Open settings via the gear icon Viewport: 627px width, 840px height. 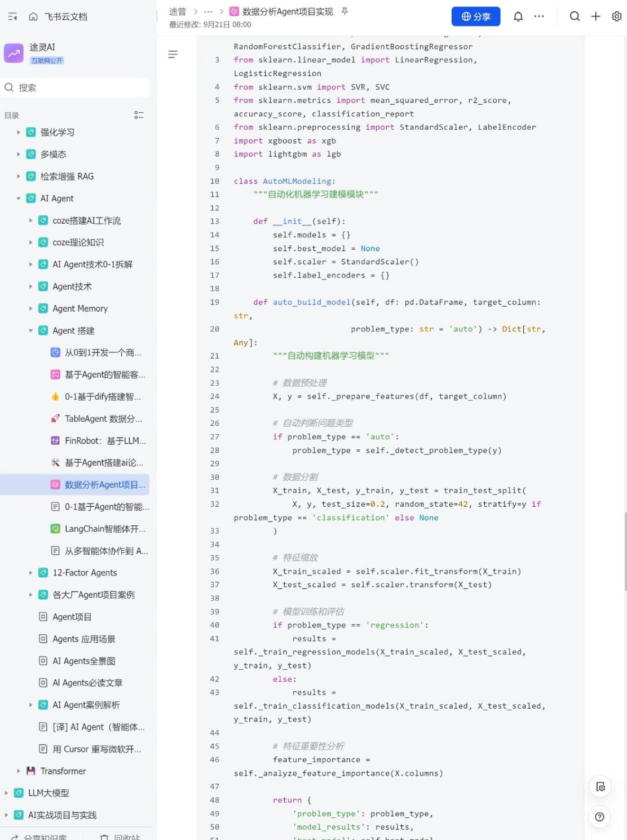point(616,16)
